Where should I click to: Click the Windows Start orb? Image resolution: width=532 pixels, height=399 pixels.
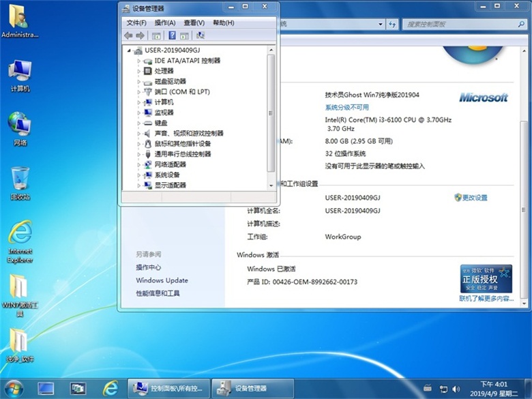pyautogui.click(x=14, y=387)
